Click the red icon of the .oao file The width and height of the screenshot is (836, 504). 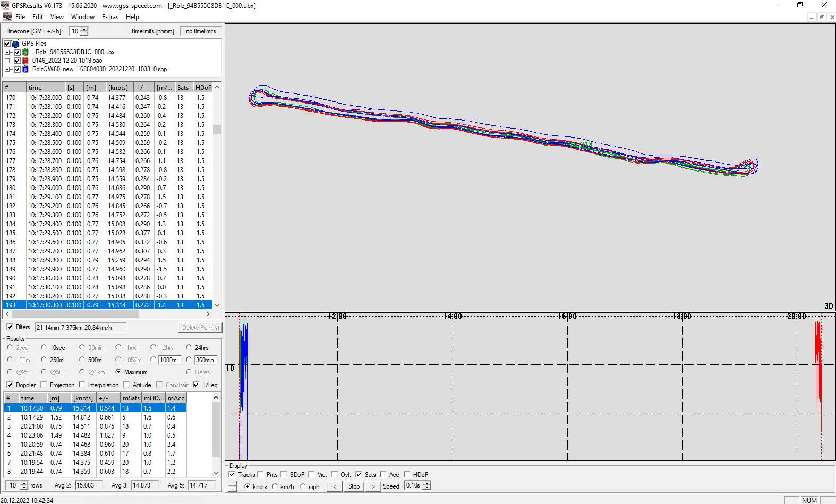25,61
